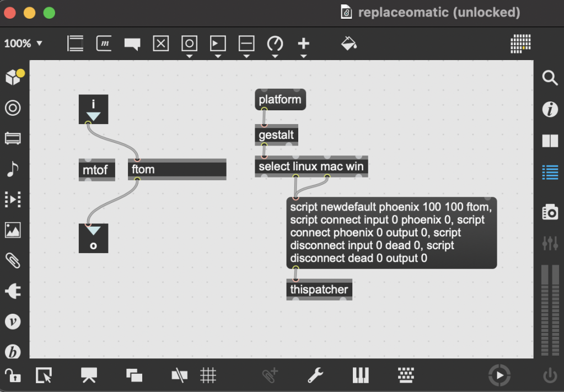Toggle hide on lock bottom icon
The width and height of the screenshot is (564, 392).
click(x=180, y=376)
